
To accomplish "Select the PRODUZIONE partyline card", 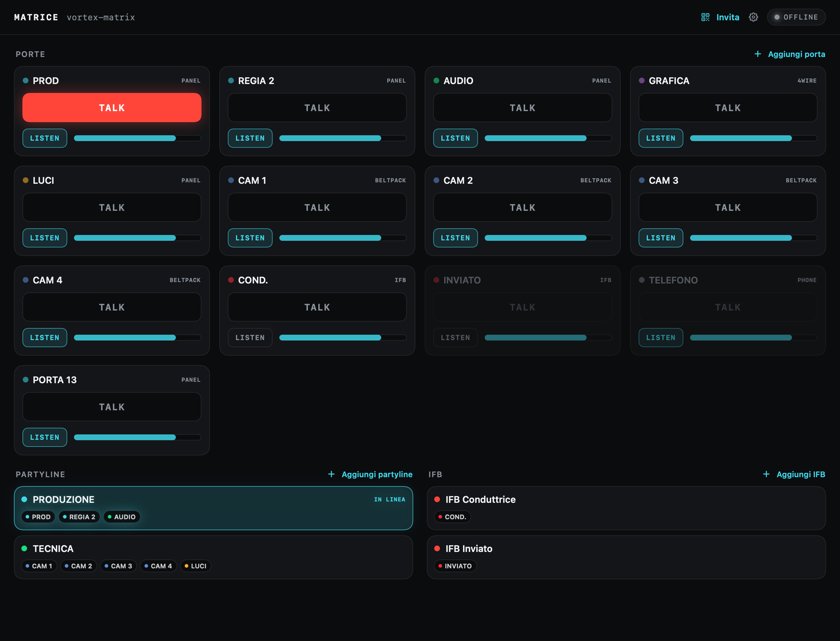I will (214, 508).
